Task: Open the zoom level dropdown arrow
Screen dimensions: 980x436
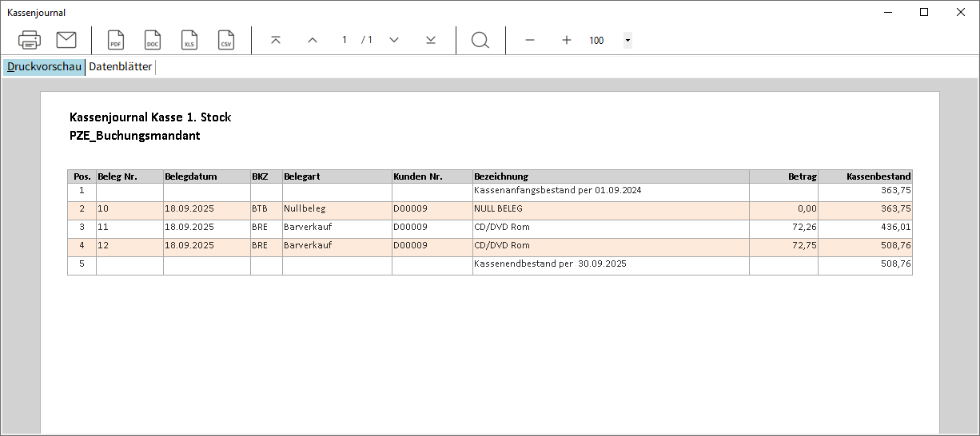Action: (x=627, y=40)
